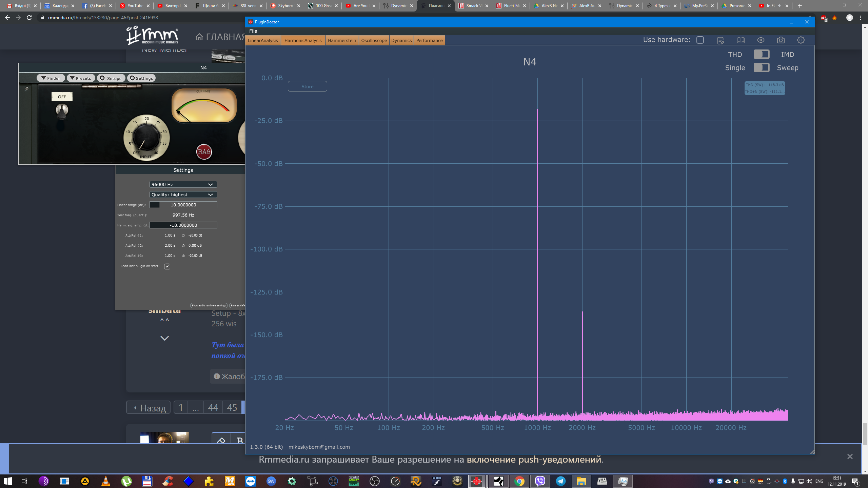Viewport: 868px width, 488px height.
Task: Reload the page in Chrome
Action: (x=29, y=18)
